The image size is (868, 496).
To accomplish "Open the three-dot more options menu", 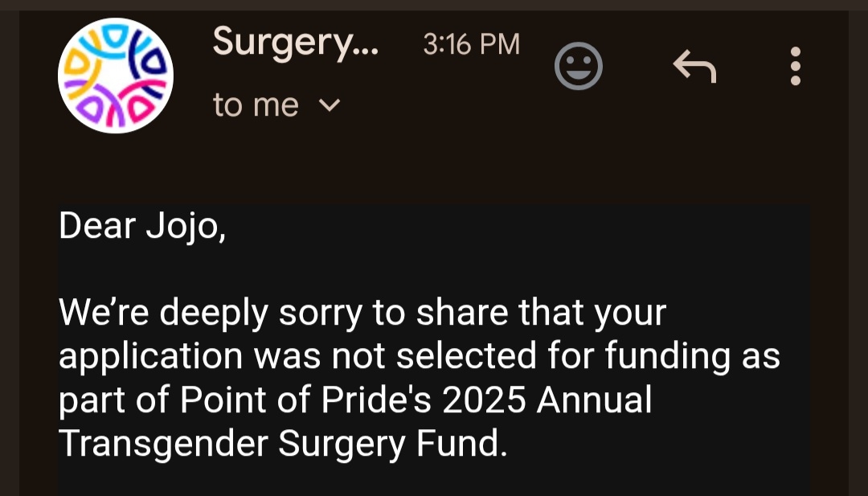I will (796, 66).
